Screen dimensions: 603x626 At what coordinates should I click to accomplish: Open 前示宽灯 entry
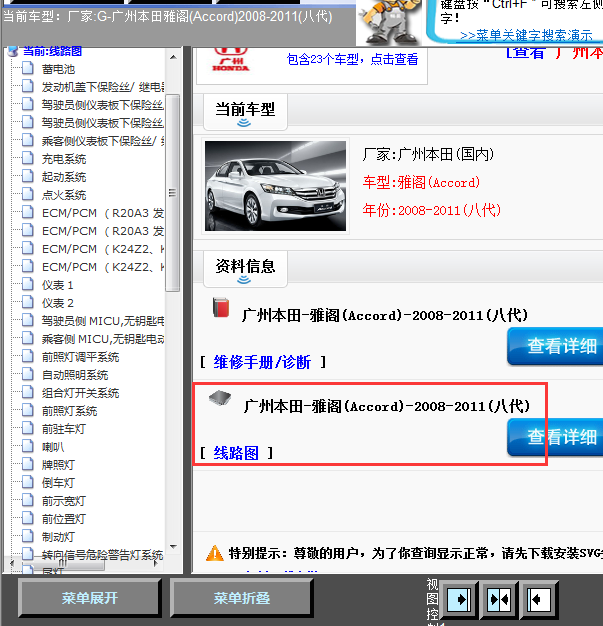(x=64, y=501)
